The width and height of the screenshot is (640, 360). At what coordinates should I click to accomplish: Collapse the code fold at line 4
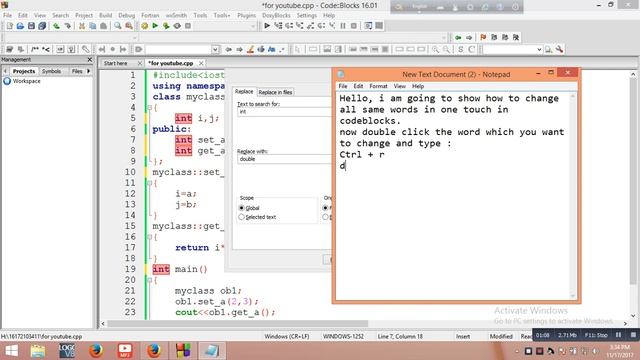point(149,108)
